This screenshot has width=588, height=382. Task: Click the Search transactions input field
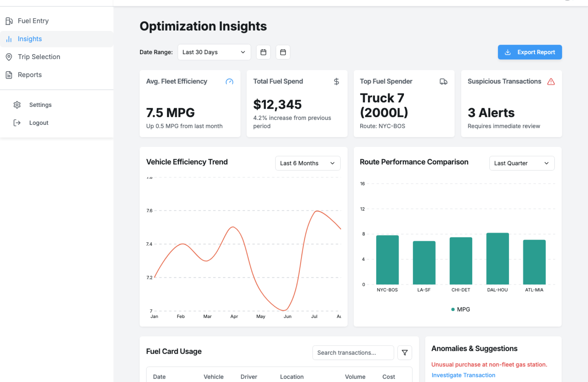tap(353, 353)
